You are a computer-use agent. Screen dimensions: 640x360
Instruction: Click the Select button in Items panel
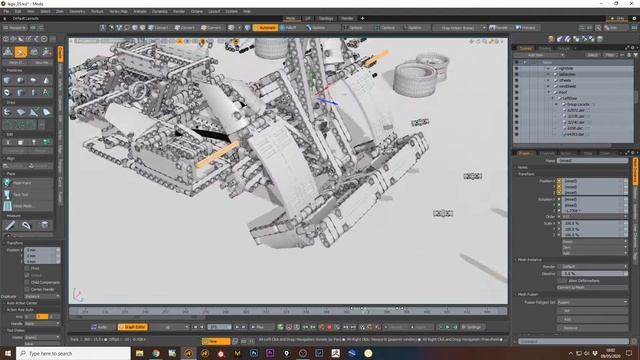[x=592, y=55]
